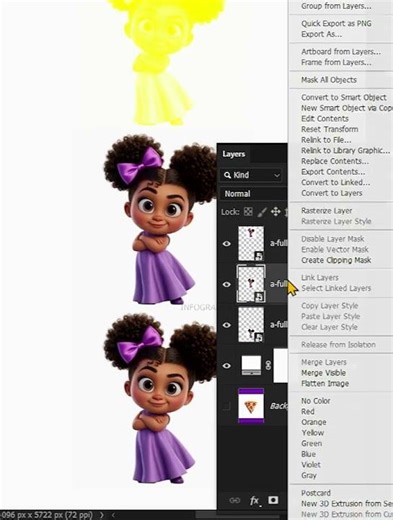The width and height of the screenshot is (393, 520).
Task: Choose Rasterize Layer
Action: [x=326, y=211]
